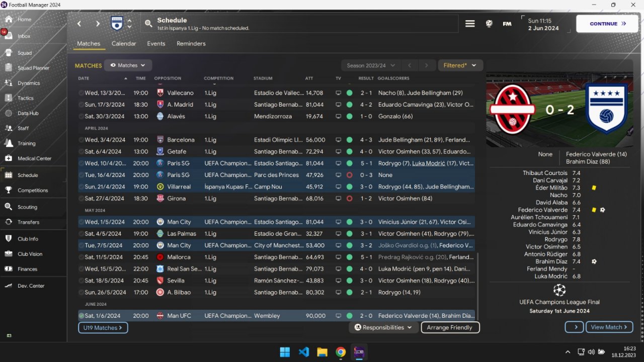Screen dimensions: 644x362
Task: Click the Barcelona club badge in the list
Action: coord(160,140)
